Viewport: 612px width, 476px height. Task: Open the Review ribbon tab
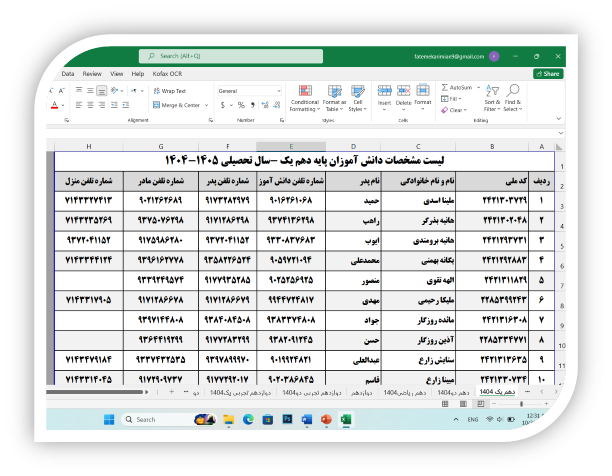92,73
